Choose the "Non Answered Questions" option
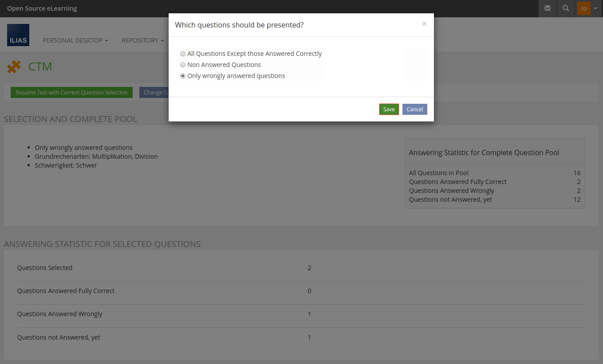This screenshot has width=603, height=364. point(183,65)
